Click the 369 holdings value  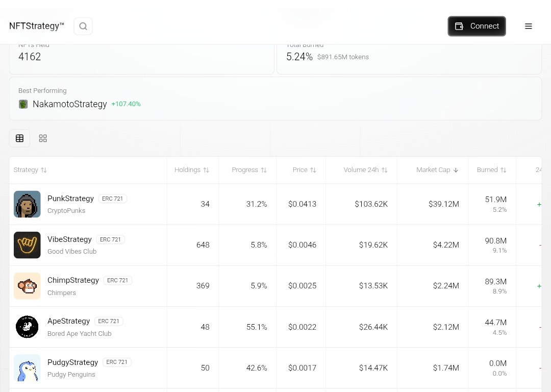(x=203, y=286)
